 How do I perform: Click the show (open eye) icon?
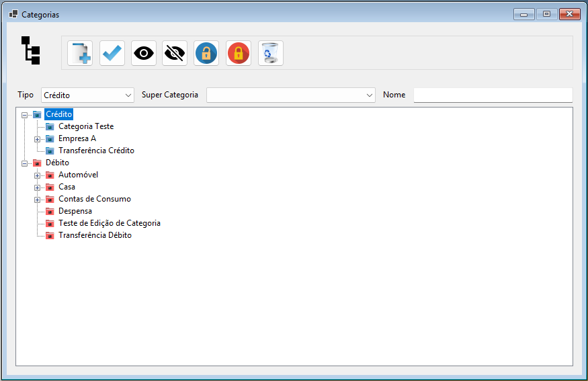coord(144,53)
